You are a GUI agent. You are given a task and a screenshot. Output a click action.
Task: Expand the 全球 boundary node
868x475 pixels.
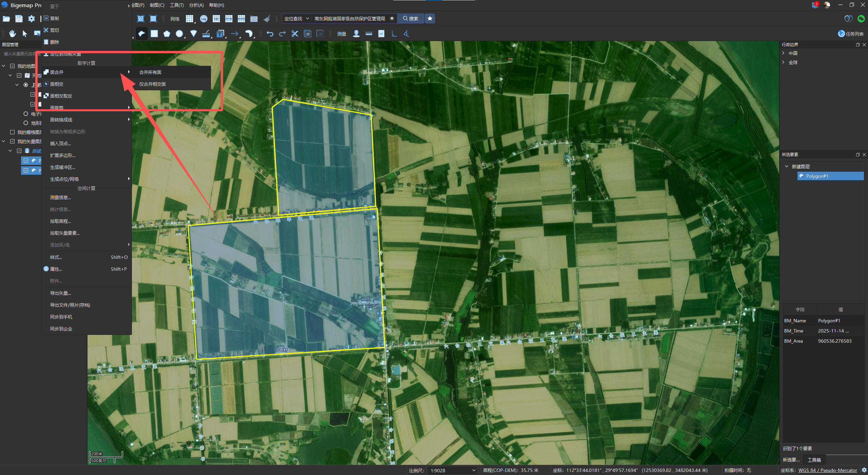click(x=784, y=62)
